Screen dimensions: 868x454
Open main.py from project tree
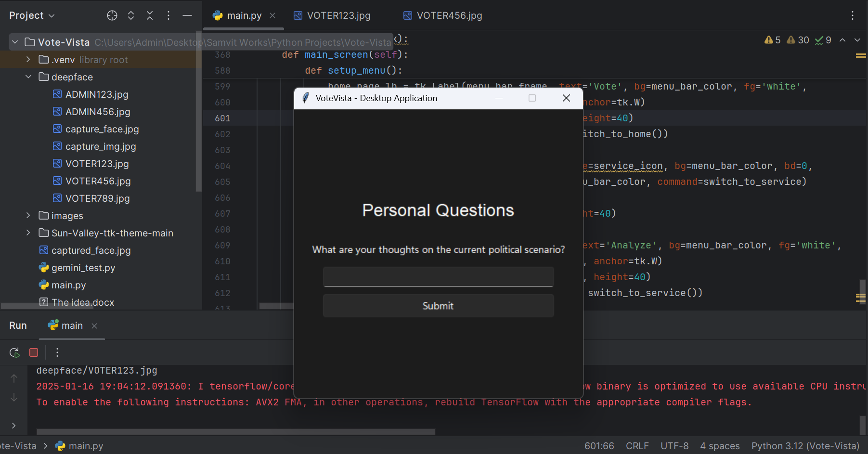[x=68, y=285]
